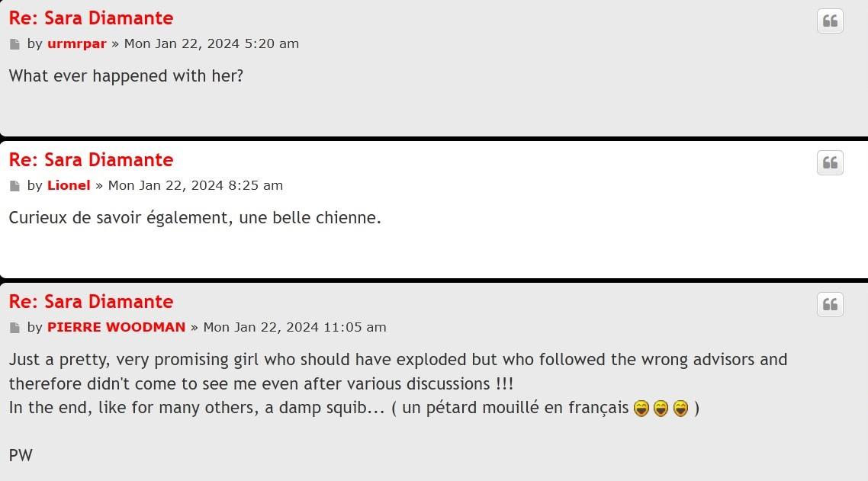Click the post icon beside urmrpar
The width and height of the screenshot is (868, 481).
14,44
